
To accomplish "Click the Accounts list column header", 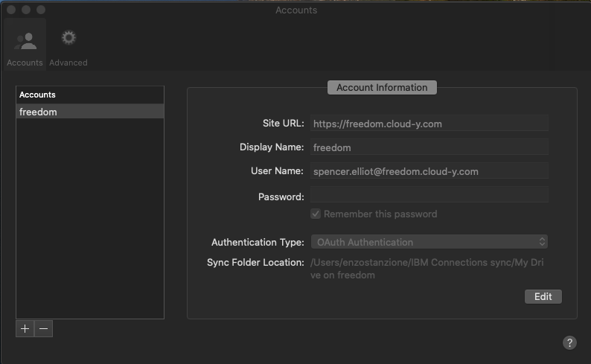I will coord(89,95).
